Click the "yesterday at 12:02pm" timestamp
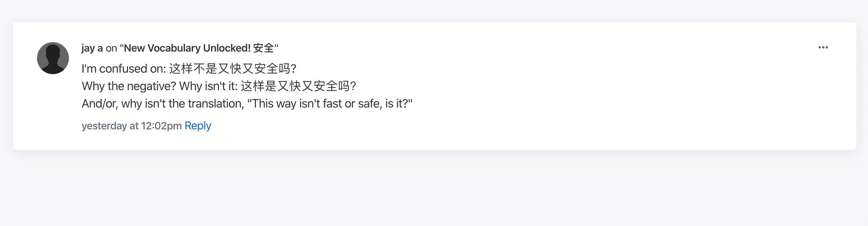This screenshot has width=868, height=226. coord(131,126)
